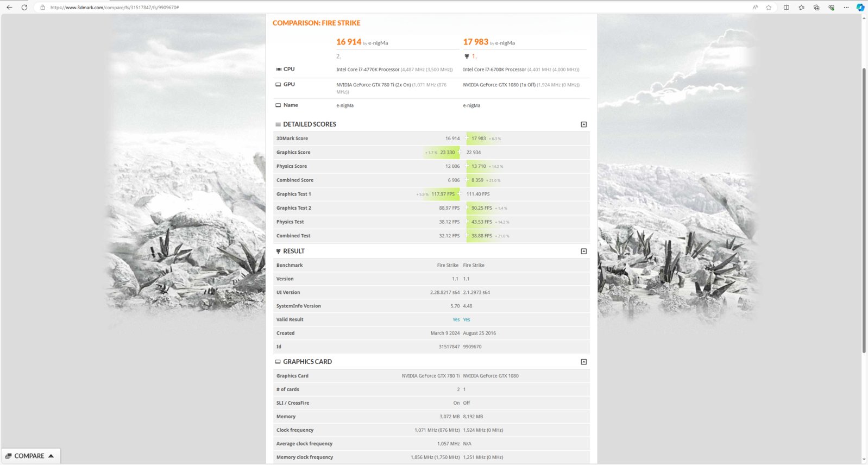Click the Physics Test value 43.53 FPS

[x=482, y=222]
